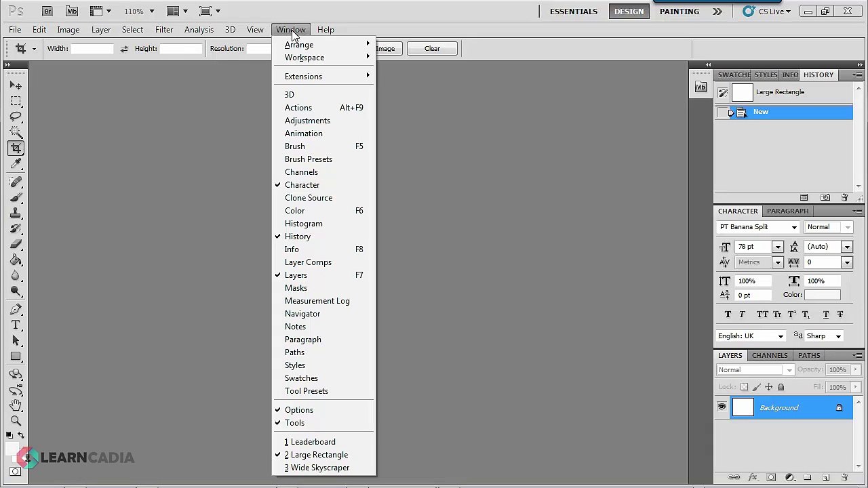Open collapsed Mini Bridge panel icon

tap(701, 87)
